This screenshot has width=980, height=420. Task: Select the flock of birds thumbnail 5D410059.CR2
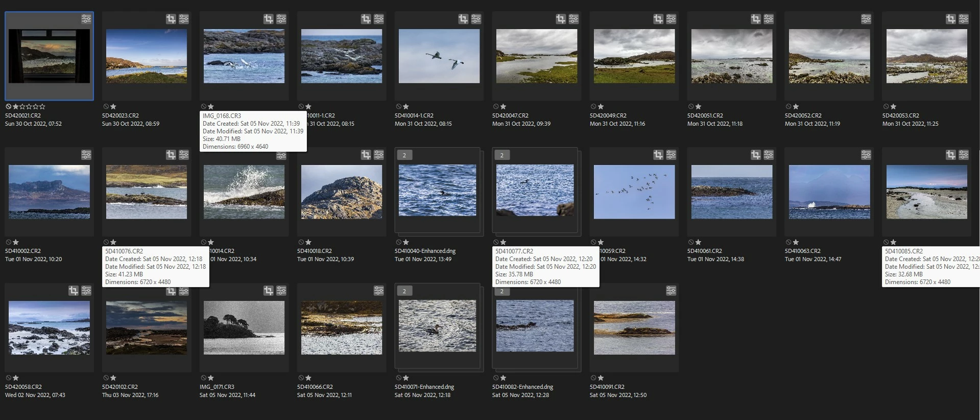click(634, 192)
